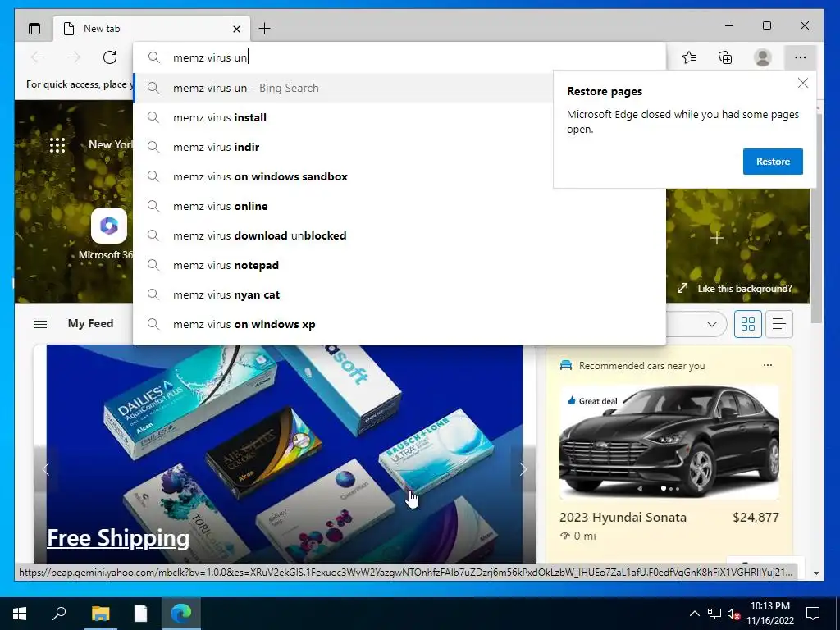The image size is (840, 630).
Task: Open Windows taskbar search
Action: coord(59,614)
